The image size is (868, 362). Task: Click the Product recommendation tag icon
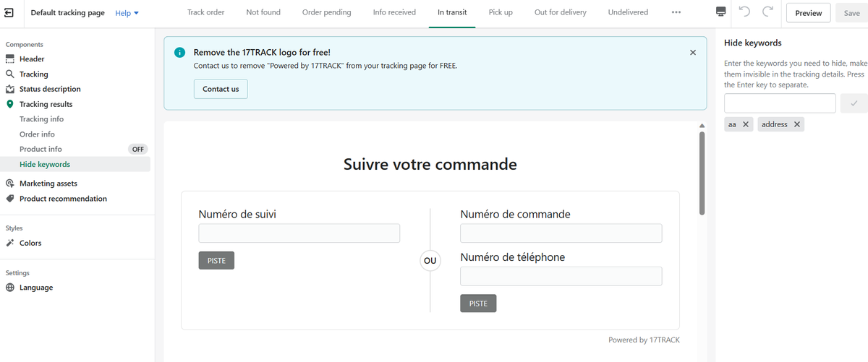[x=10, y=199]
